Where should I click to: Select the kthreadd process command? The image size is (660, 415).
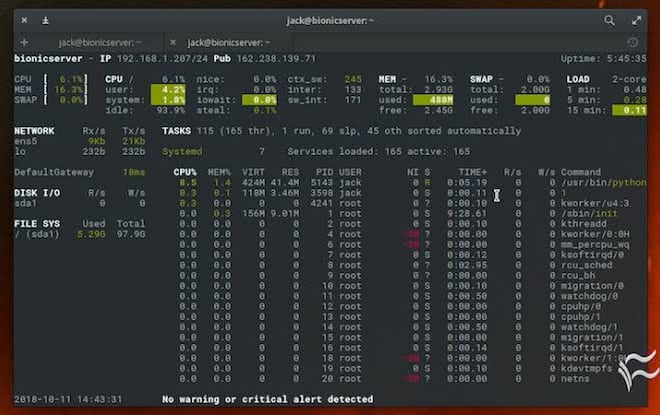[x=583, y=224]
